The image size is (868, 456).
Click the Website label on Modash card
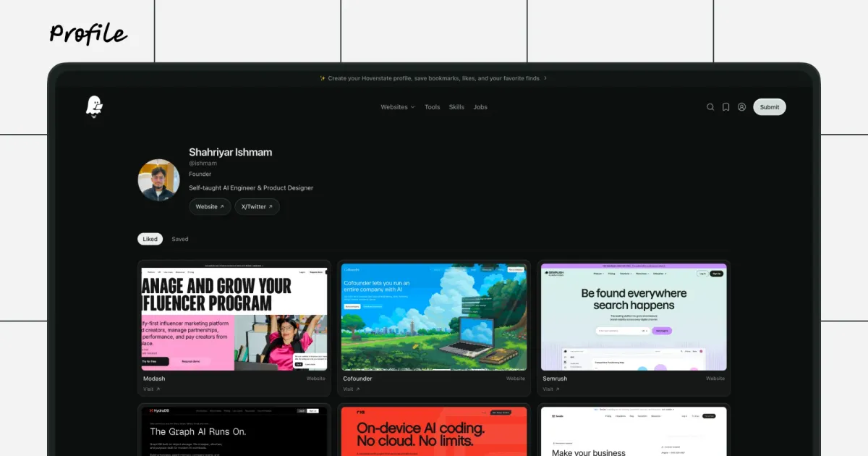(x=315, y=379)
